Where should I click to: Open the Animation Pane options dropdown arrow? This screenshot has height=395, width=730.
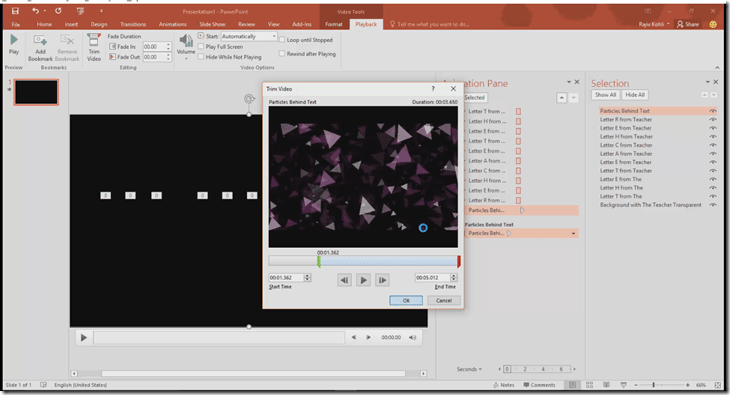[x=568, y=82]
